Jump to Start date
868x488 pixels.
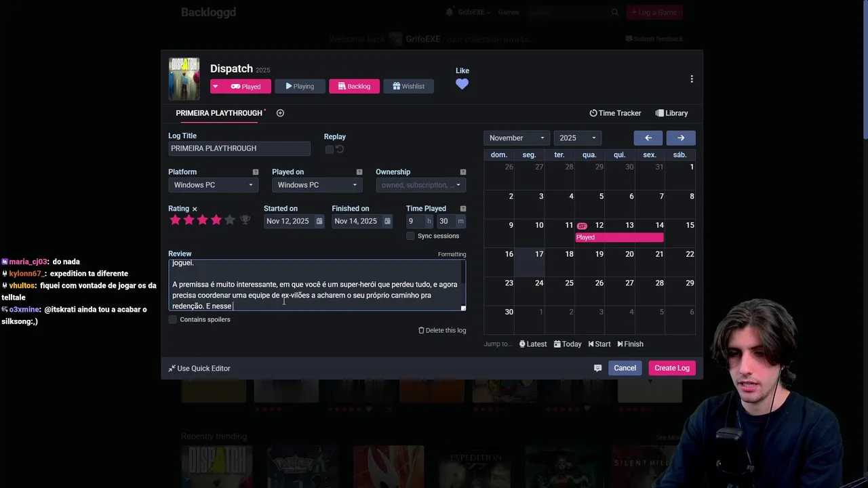pos(599,344)
